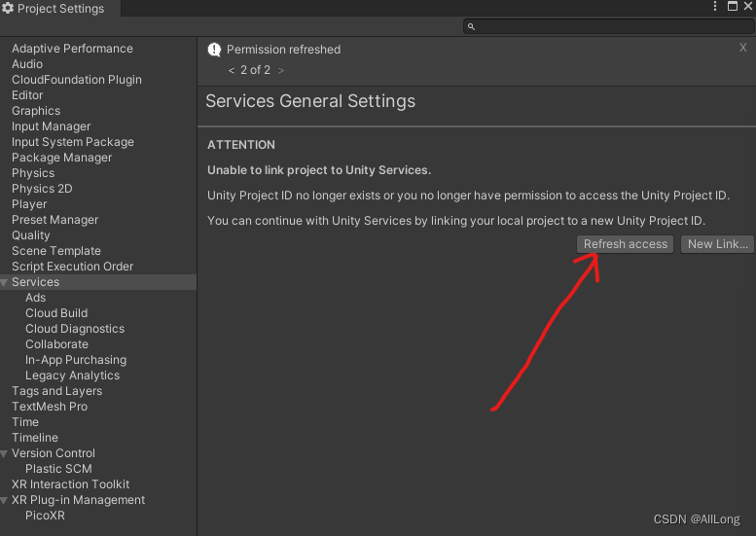The image size is (756, 536).
Task: Open Adaptive Performance settings
Action: 72,49
